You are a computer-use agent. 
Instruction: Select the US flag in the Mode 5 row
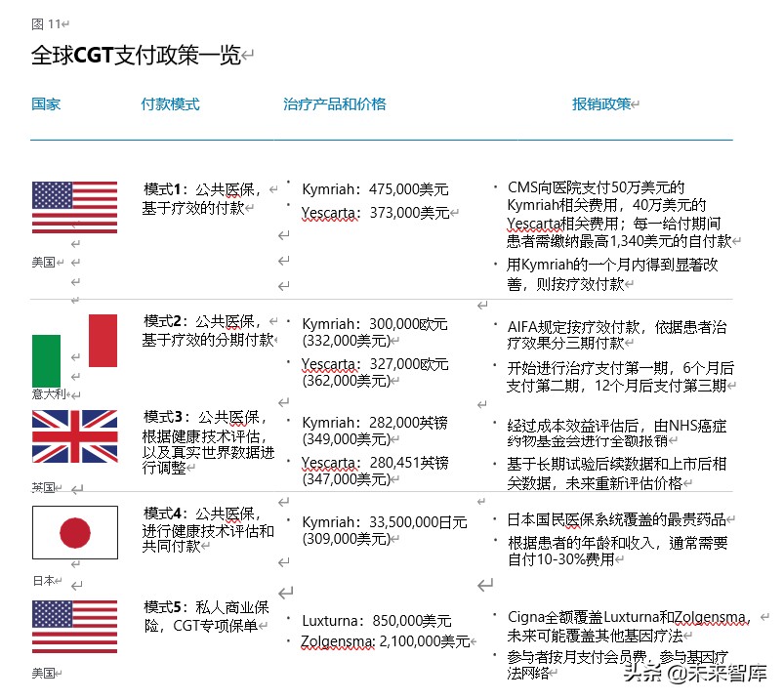coord(75,625)
